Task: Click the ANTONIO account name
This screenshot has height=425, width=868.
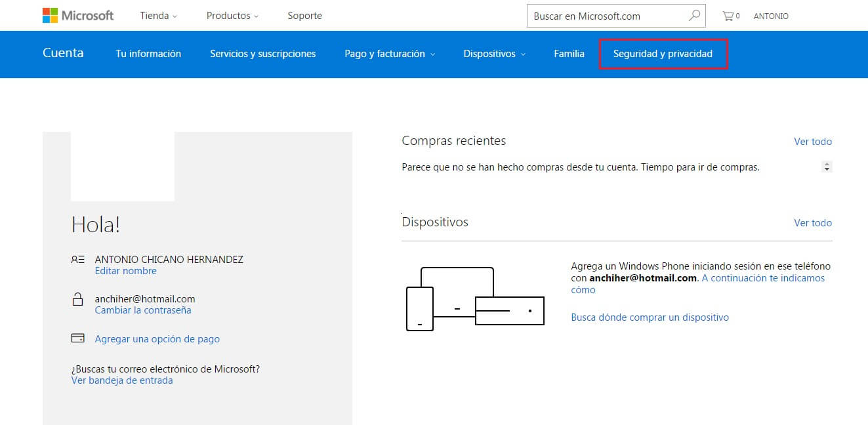Action: 771,16
